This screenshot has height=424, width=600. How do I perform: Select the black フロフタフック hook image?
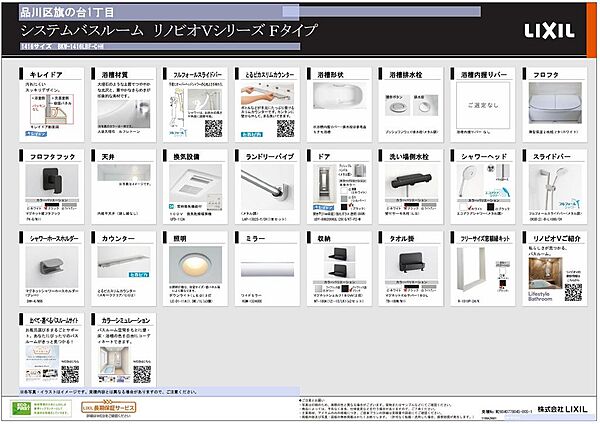click(52, 181)
